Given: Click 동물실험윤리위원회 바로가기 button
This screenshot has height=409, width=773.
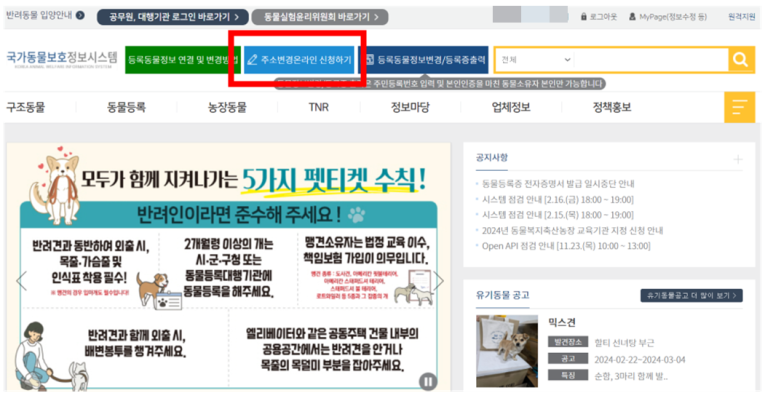Looking at the screenshot, I should 320,17.
